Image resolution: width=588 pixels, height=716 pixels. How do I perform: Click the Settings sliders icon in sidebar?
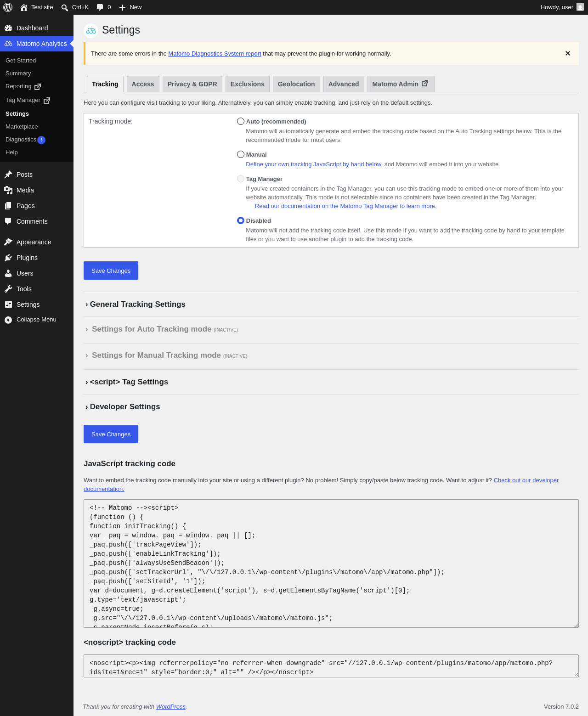[x=8, y=304]
